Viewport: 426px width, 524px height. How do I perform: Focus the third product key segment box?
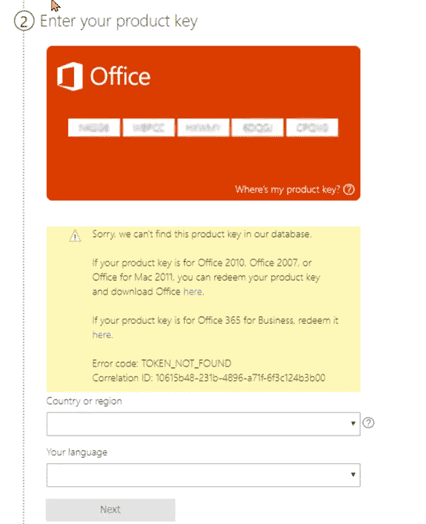click(203, 128)
